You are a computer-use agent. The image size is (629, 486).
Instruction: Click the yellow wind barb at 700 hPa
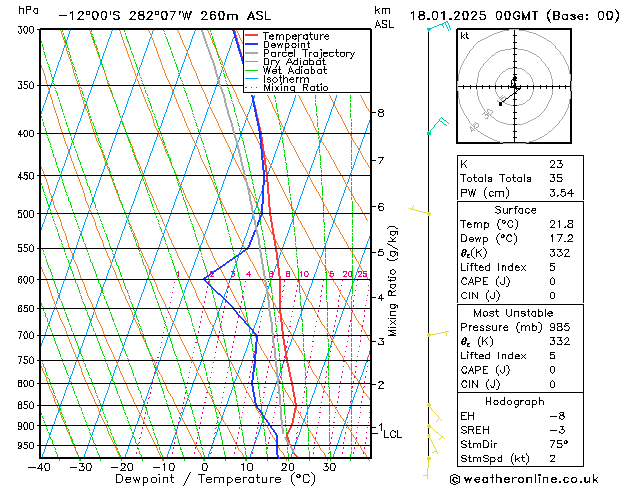(438, 334)
